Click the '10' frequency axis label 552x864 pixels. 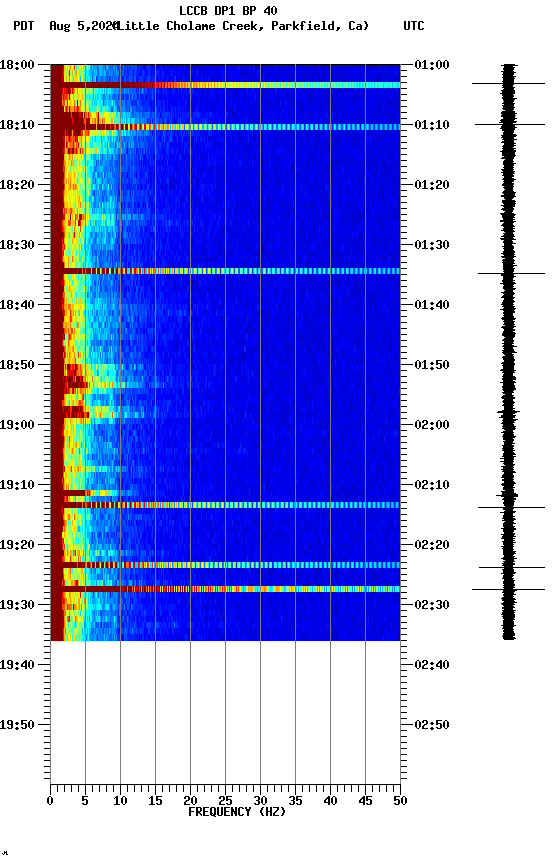pyautogui.click(x=120, y=802)
